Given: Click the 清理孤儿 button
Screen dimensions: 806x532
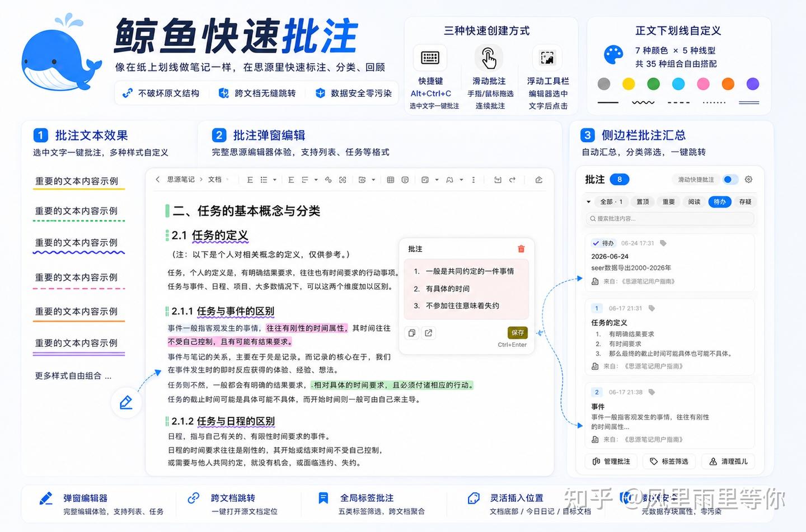Looking at the screenshot, I should (x=728, y=462).
